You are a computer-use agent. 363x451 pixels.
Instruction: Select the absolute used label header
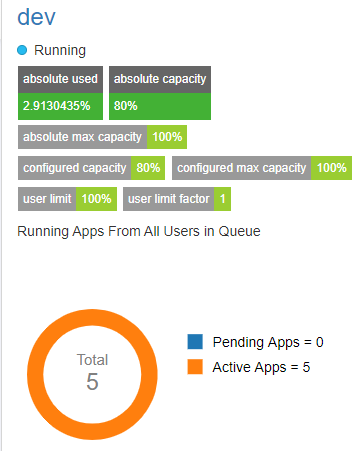(x=60, y=79)
